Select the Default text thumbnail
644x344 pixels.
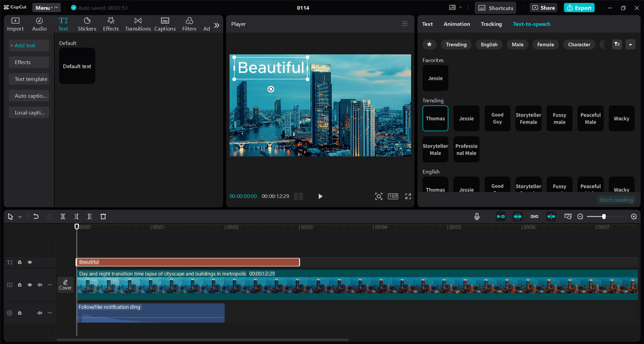pos(77,66)
